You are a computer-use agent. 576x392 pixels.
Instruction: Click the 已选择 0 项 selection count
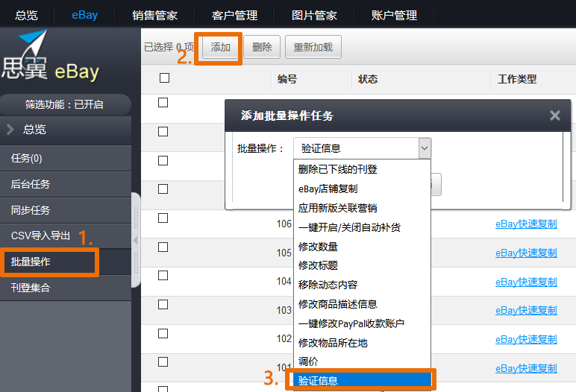pos(169,47)
